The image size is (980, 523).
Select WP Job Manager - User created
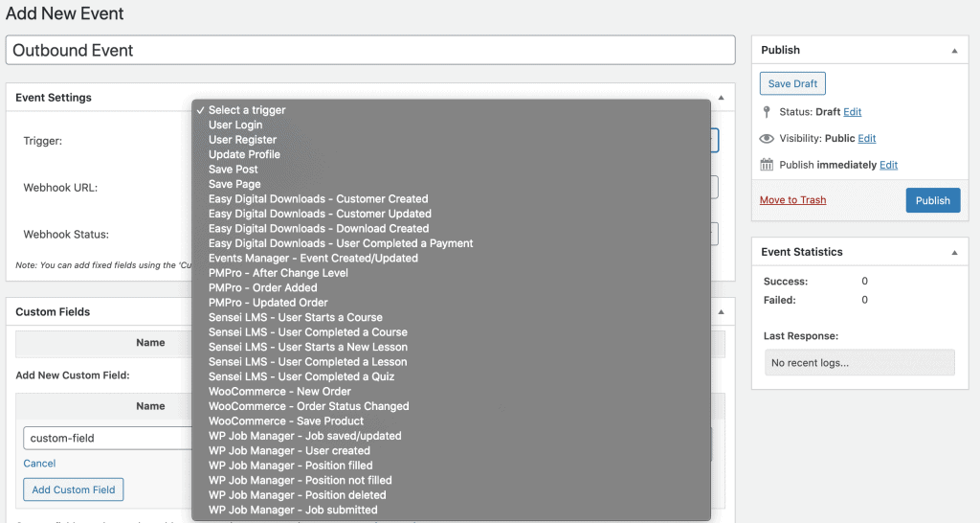click(x=451, y=450)
